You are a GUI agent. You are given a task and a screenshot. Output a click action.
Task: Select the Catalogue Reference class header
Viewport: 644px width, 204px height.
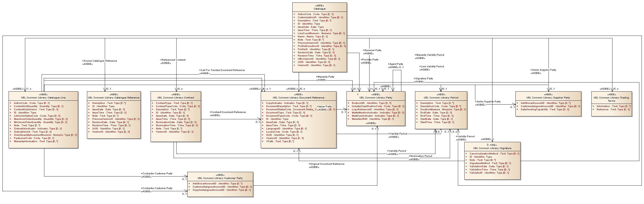(114, 98)
